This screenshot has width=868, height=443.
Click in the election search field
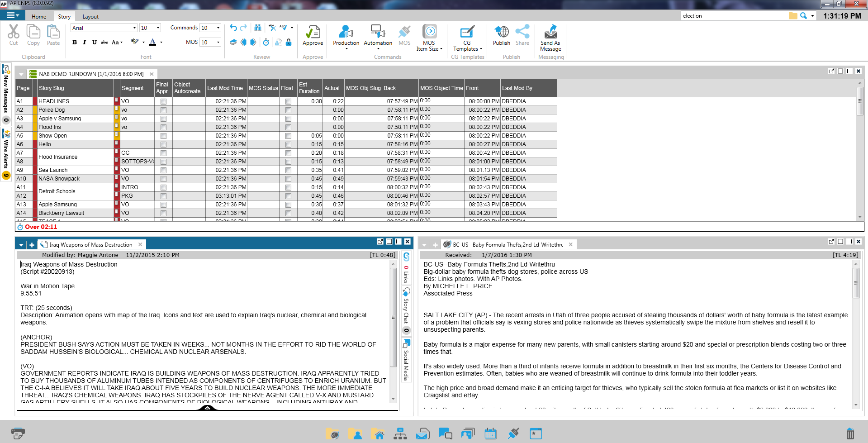734,16
